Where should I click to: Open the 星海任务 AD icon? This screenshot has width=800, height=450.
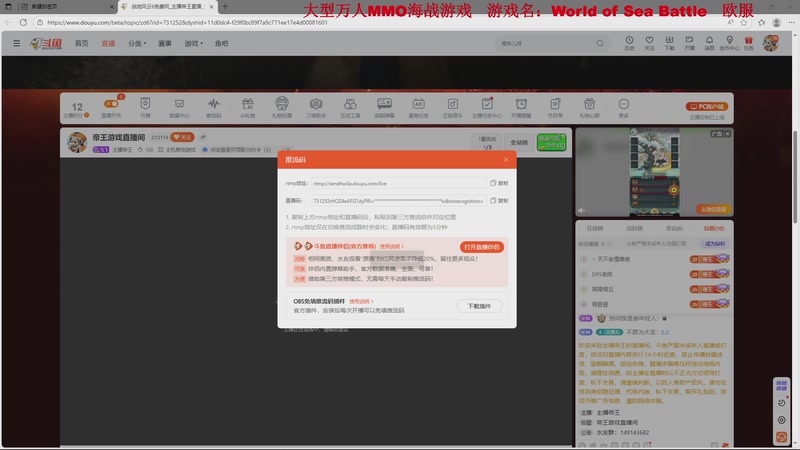(418, 108)
